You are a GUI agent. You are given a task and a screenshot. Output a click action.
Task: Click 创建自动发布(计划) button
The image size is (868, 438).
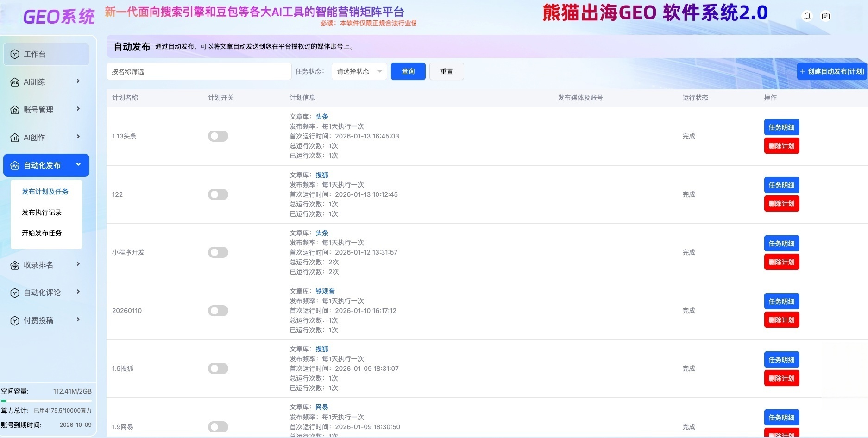832,71
